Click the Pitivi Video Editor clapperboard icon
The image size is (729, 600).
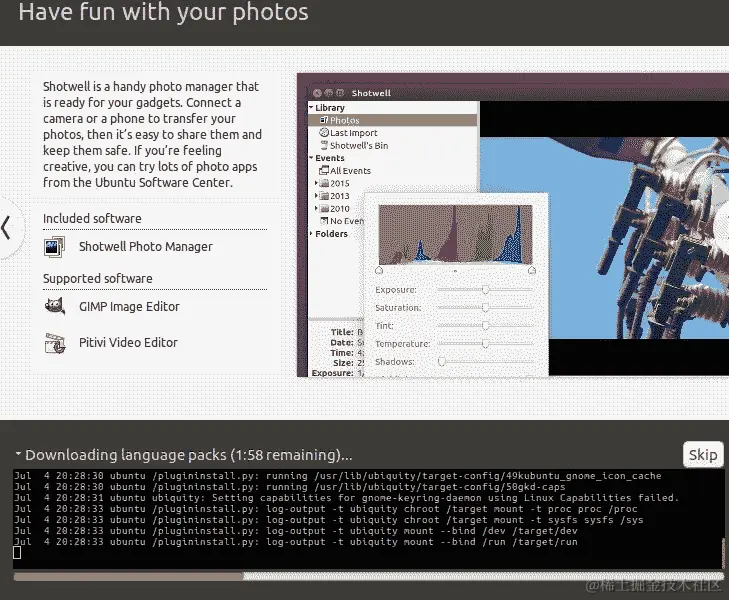coord(54,343)
